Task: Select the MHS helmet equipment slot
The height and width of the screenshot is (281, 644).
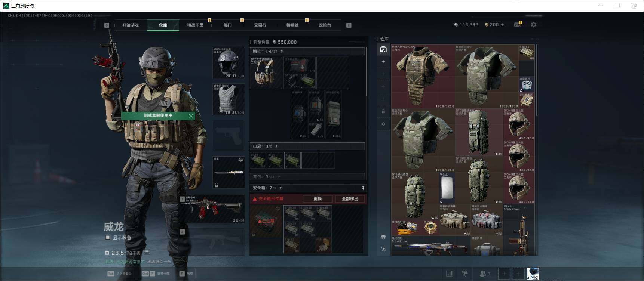Action: [229, 63]
